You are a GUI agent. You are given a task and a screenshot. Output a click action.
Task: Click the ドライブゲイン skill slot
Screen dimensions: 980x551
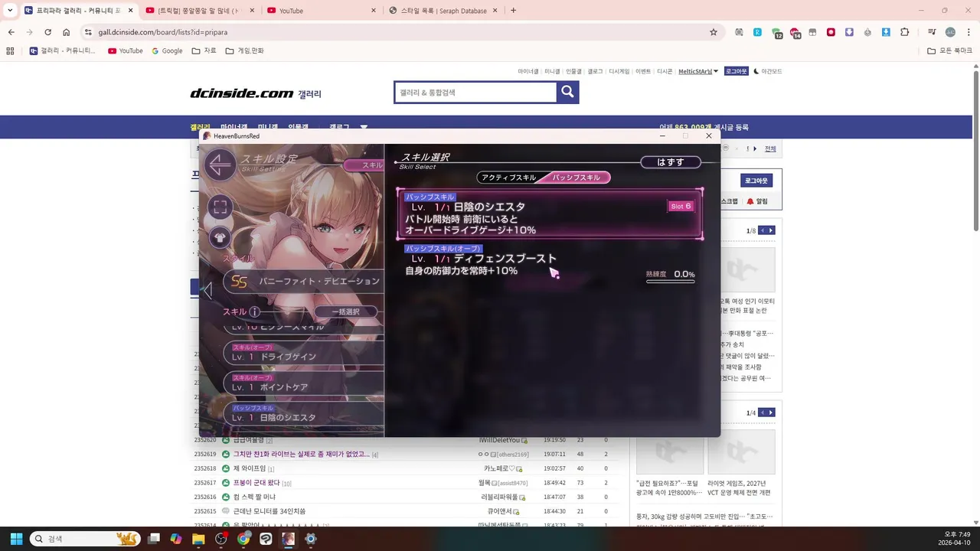pos(304,353)
